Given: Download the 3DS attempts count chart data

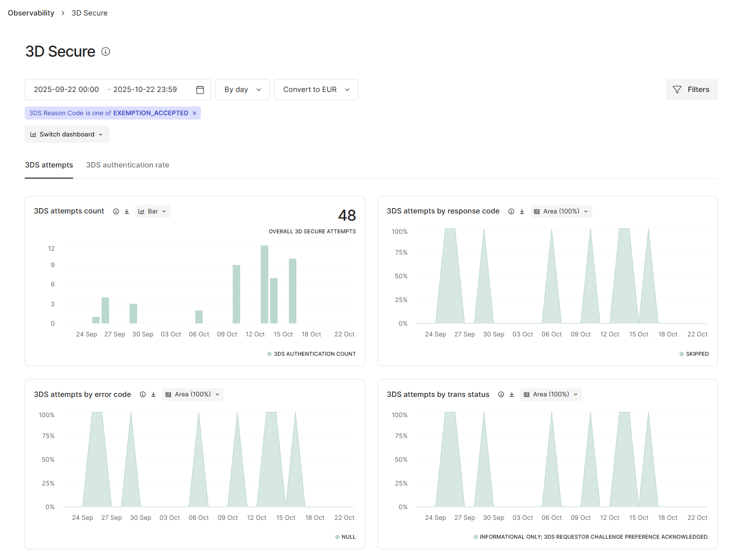Looking at the screenshot, I should click(127, 211).
